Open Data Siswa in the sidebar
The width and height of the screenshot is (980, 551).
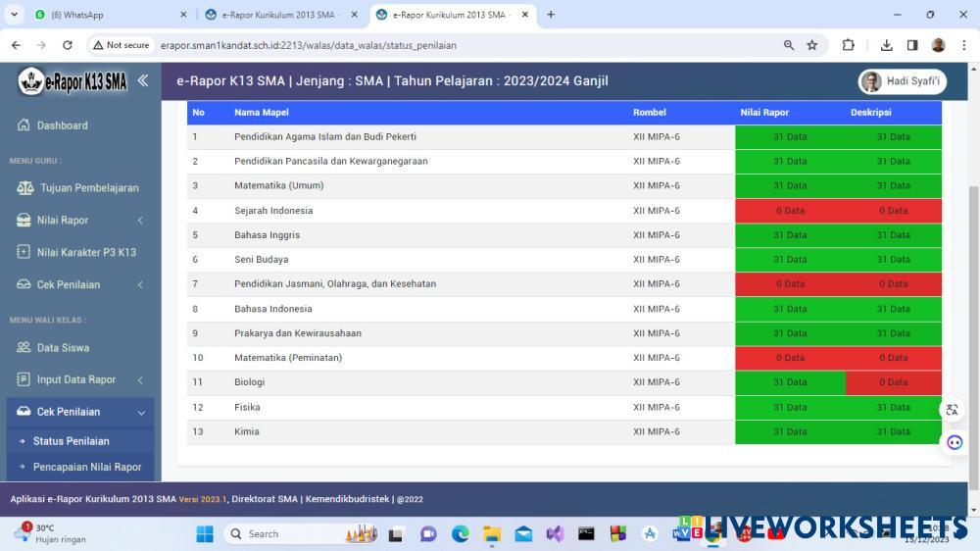coord(63,348)
